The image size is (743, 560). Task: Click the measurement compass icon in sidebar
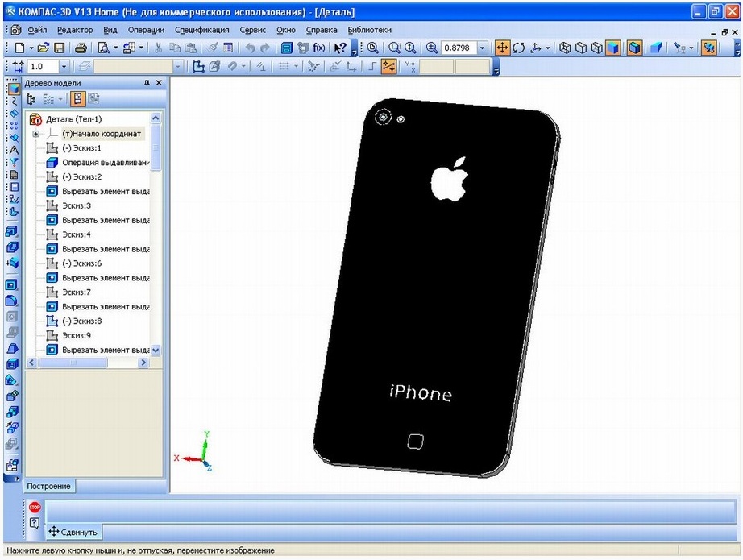13,150
